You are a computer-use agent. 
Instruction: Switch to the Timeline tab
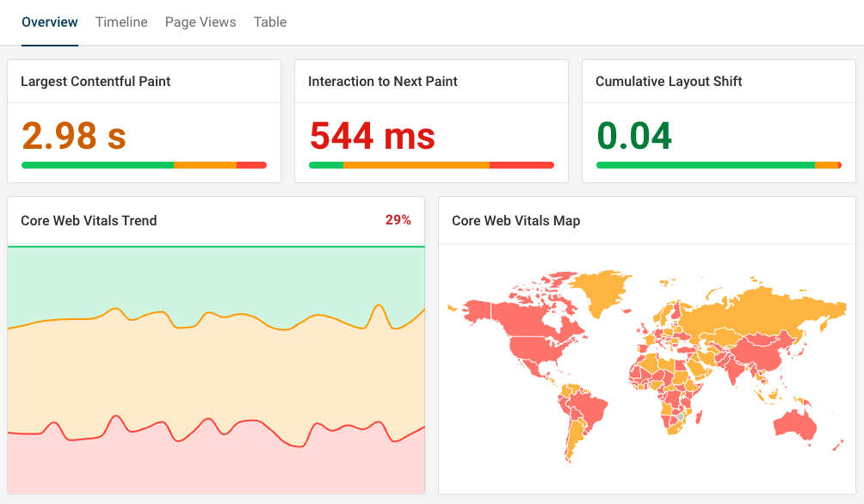click(121, 22)
